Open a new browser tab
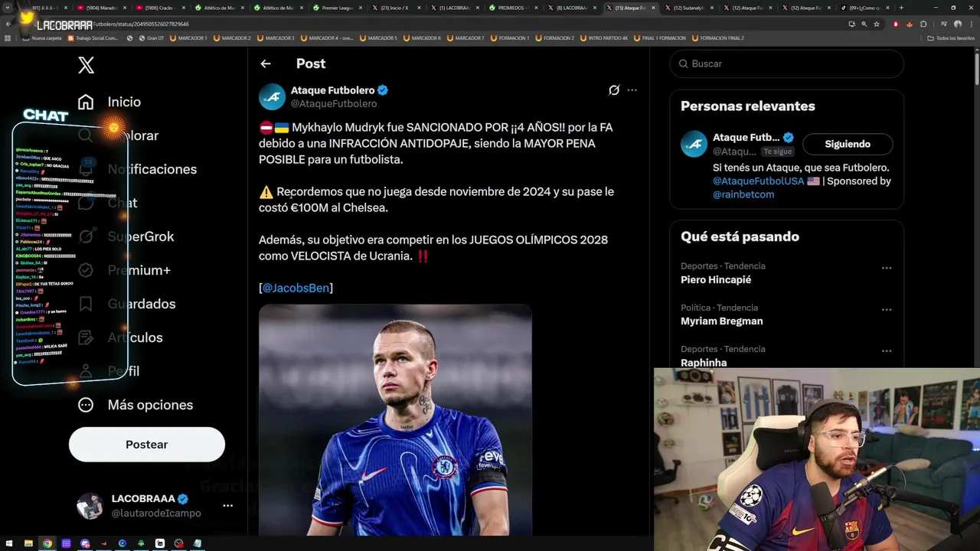Image resolution: width=980 pixels, height=551 pixels. pos(900,8)
